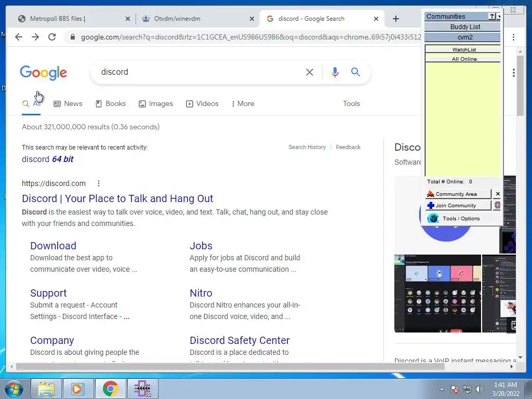Open the Jobs sitelink
Screen dimensions: 532x399
pyautogui.click(x=201, y=246)
